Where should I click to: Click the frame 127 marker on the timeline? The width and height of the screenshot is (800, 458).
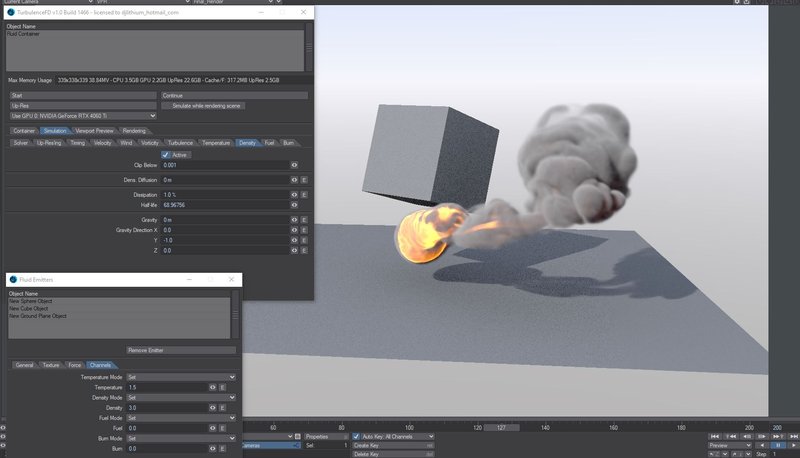pos(502,428)
